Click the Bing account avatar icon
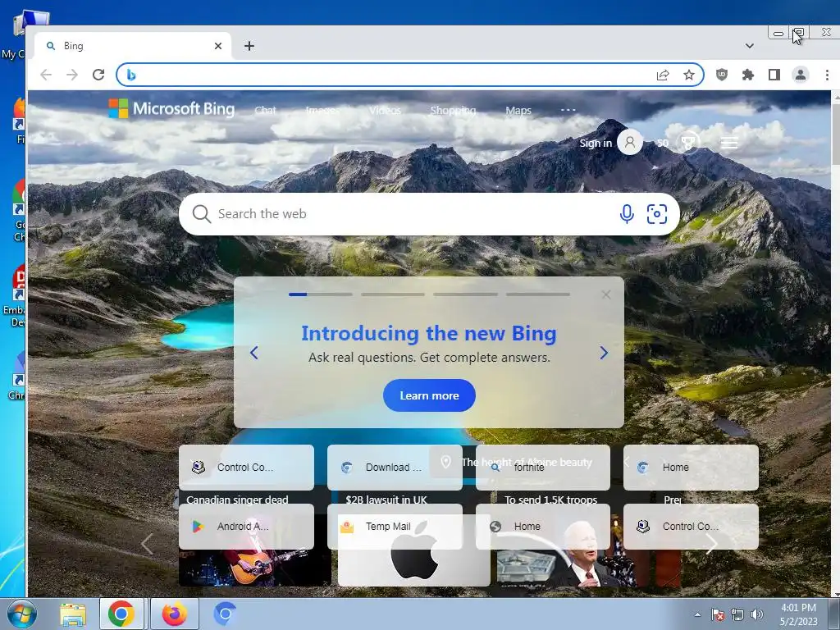 point(630,143)
